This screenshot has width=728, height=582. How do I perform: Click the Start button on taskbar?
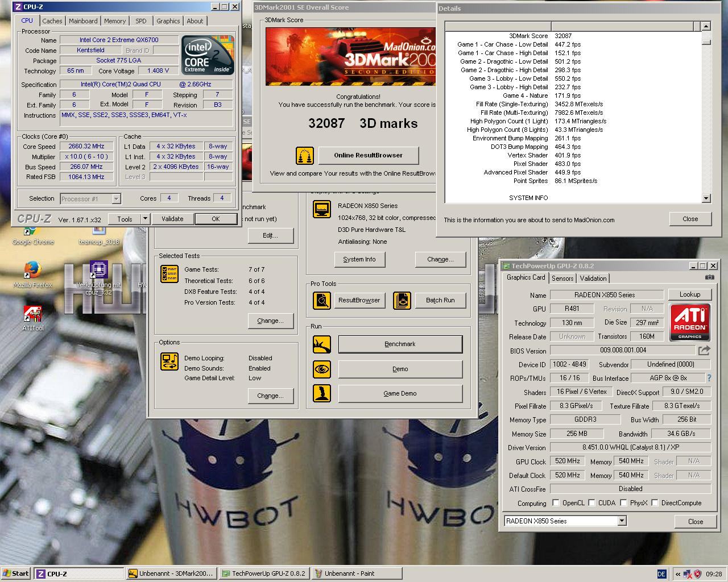click(x=16, y=573)
